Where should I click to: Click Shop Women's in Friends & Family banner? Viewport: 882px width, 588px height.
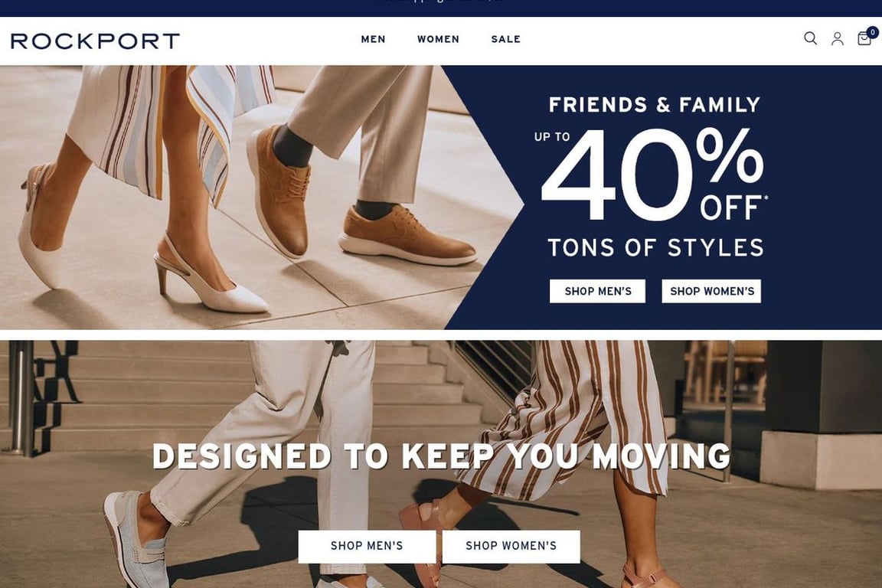711,291
